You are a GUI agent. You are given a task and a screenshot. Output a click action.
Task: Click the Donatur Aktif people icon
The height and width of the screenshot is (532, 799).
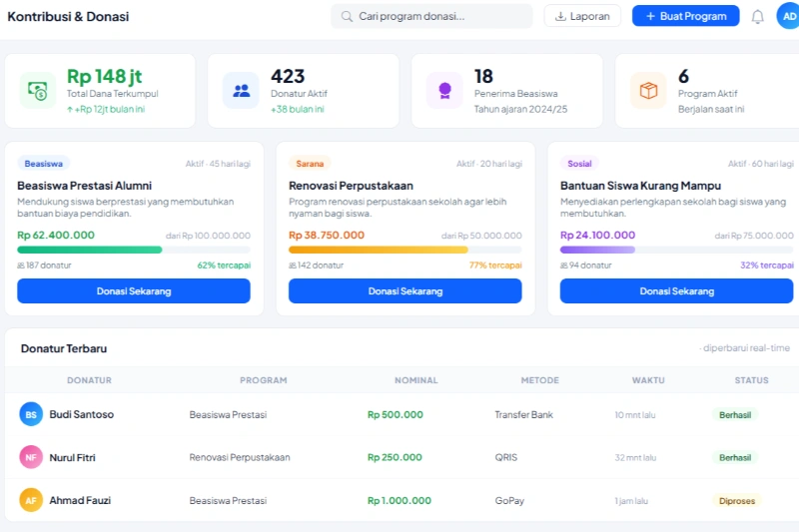click(x=241, y=90)
